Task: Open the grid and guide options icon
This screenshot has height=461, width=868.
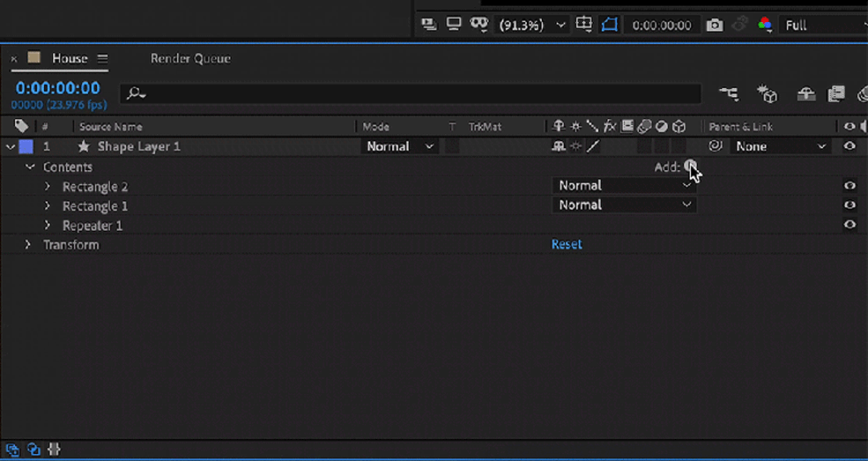Action: coord(584,25)
